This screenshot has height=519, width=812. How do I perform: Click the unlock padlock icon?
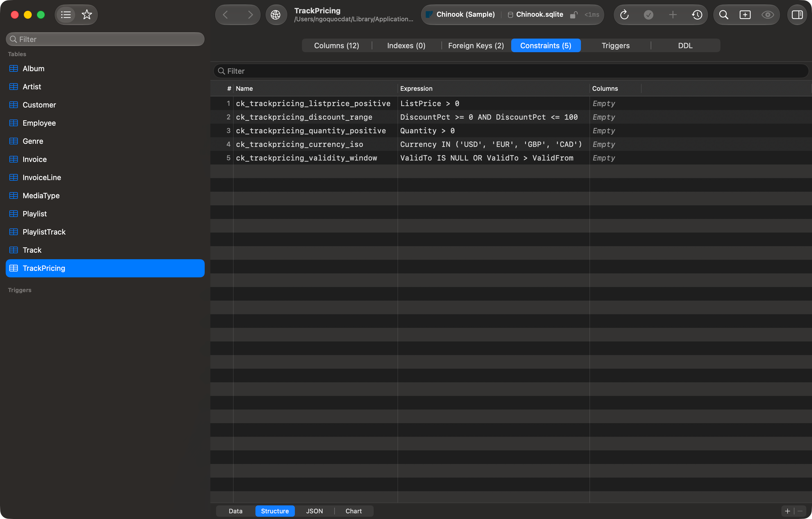point(573,15)
